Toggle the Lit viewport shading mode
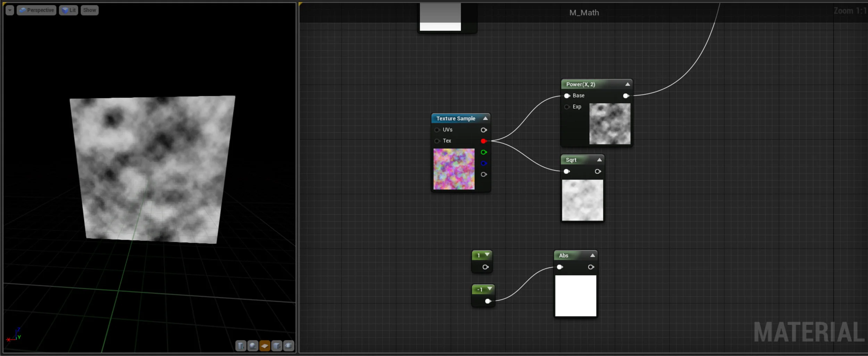Image resolution: width=868 pixels, height=356 pixels. click(x=68, y=10)
